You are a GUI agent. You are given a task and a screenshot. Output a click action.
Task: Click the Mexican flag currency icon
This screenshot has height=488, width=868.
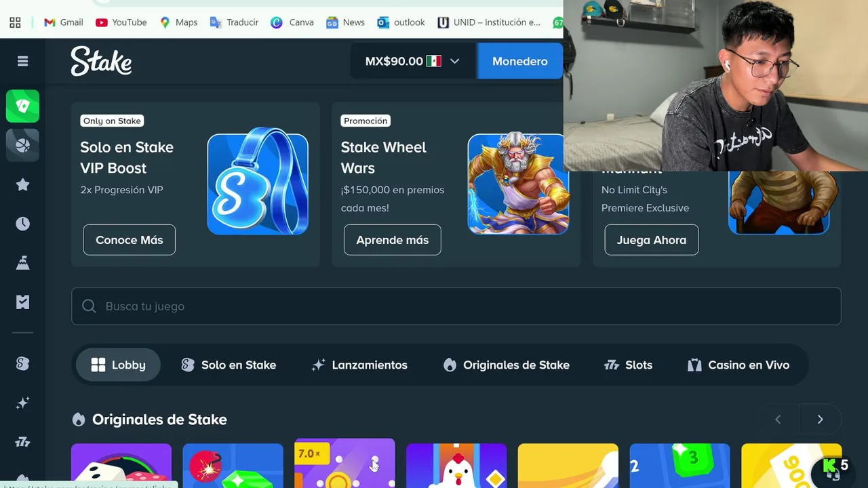coord(434,61)
